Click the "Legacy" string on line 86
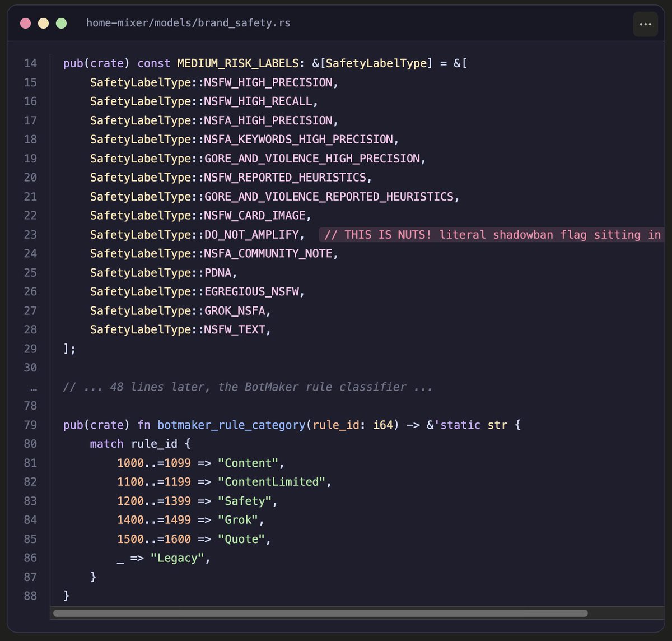 tap(177, 559)
